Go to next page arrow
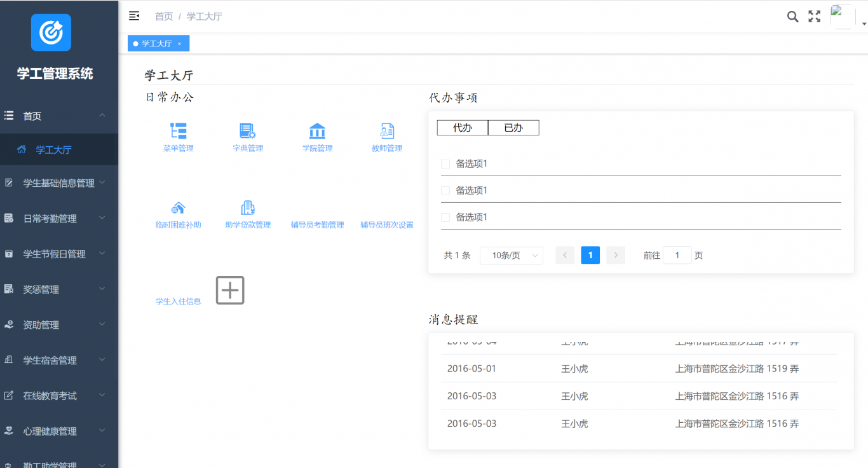868x468 pixels. coord(616,256)
